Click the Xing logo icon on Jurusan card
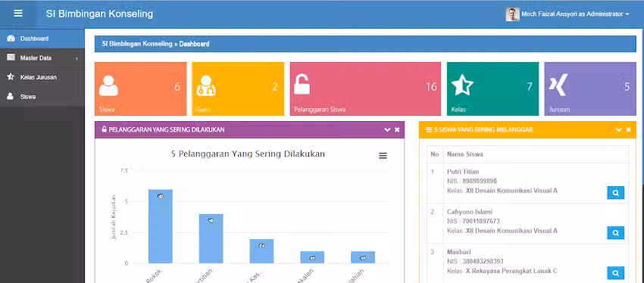This screenshot has height=283, width=644. [x=558, y=85]
